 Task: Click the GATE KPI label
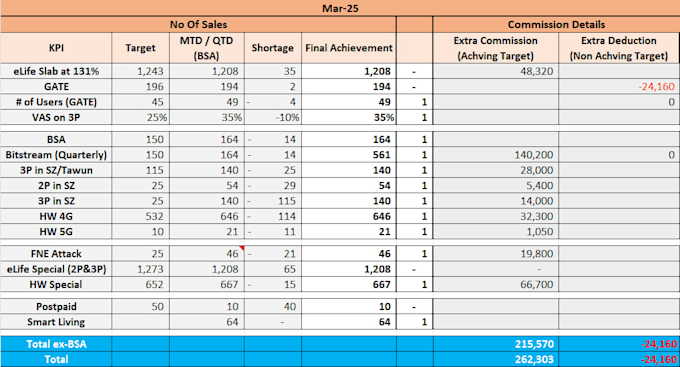56,86
